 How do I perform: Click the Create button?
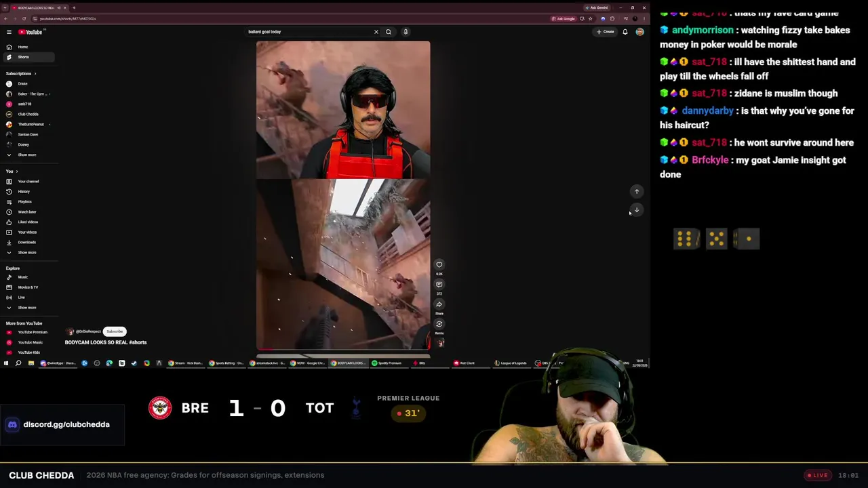click(605, 32)
